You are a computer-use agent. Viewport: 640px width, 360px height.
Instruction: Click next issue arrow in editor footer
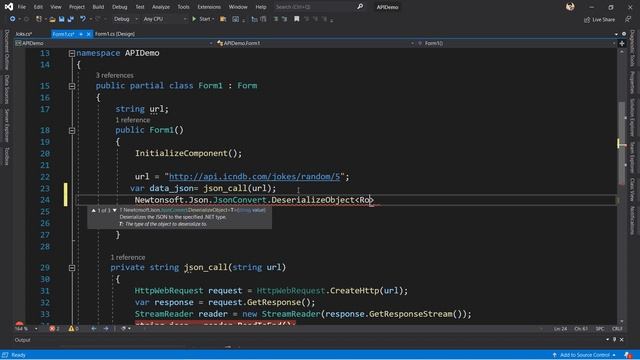[x=106, y=329]
